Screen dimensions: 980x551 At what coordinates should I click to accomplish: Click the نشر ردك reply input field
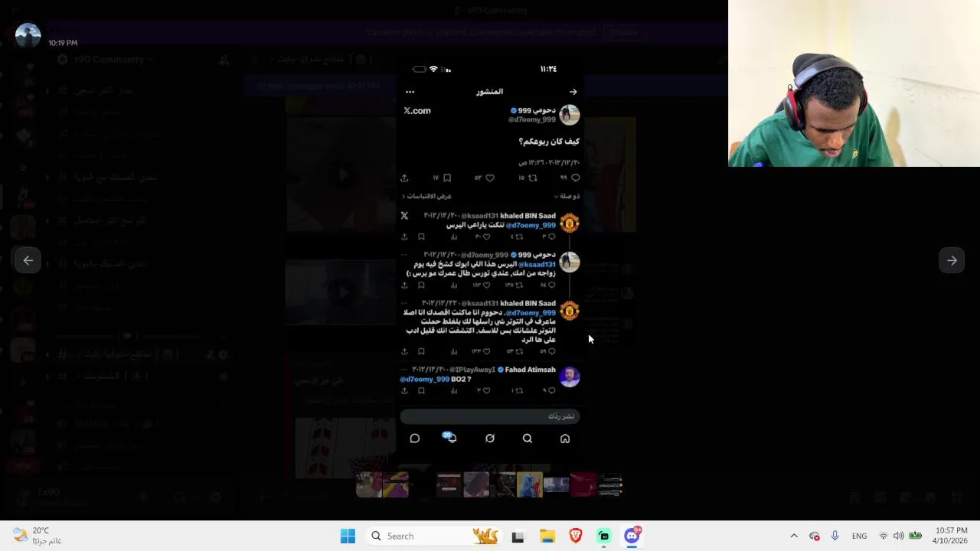(490, 416)
